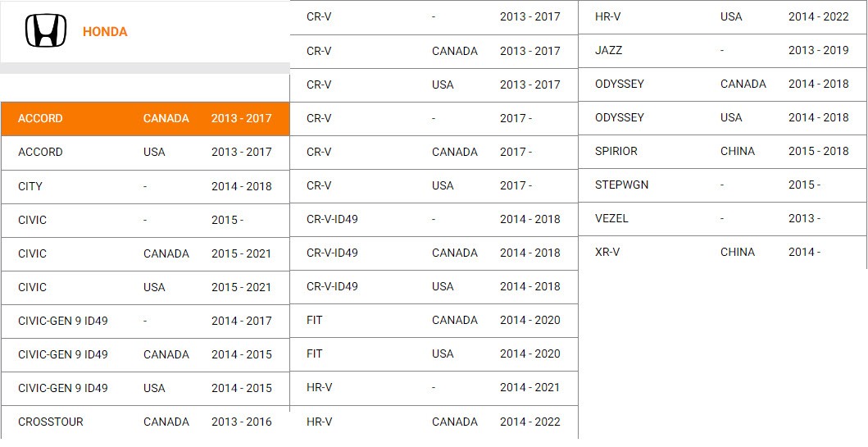Pick the FIT USA 2014 - 2020 row
The image size is (868, 447).
pyautogui.click(x=434, y=354)
